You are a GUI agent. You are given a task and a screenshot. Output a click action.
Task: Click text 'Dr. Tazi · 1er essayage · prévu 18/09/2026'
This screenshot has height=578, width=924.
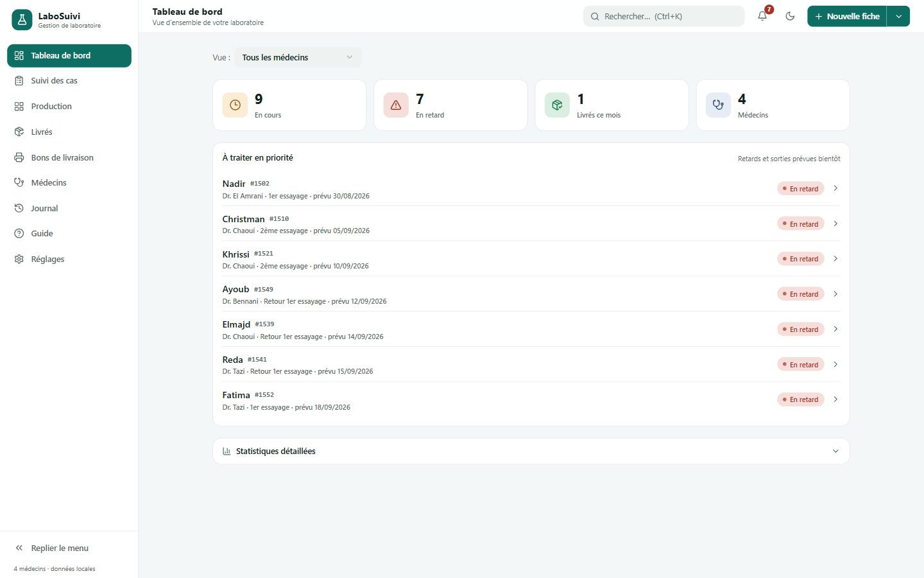(286, 407)
